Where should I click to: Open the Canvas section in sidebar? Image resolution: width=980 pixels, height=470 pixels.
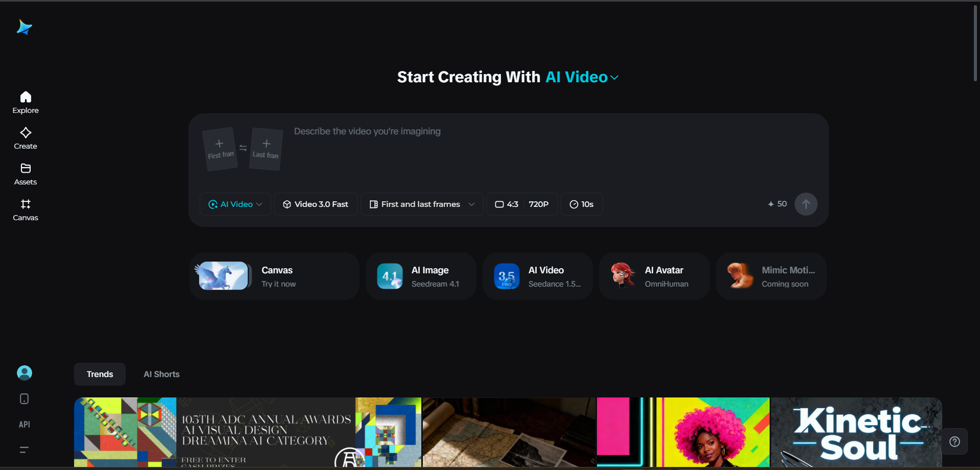pos(26,209)
